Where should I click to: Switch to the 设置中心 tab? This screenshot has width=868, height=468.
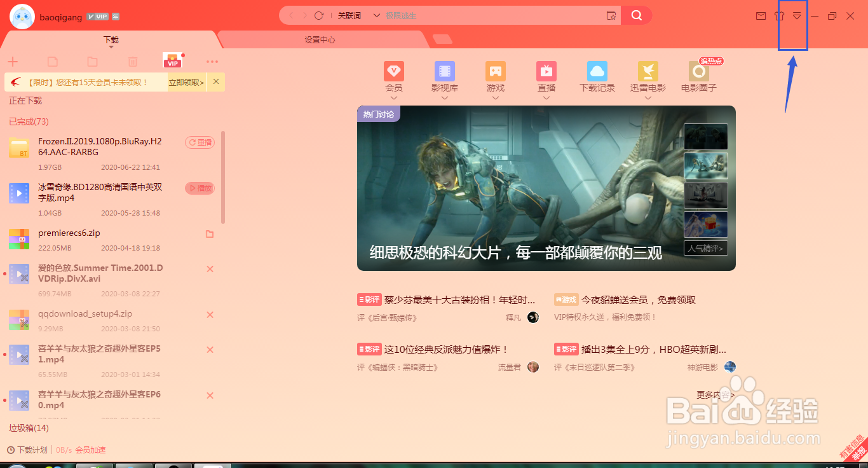tap(320, 39)
